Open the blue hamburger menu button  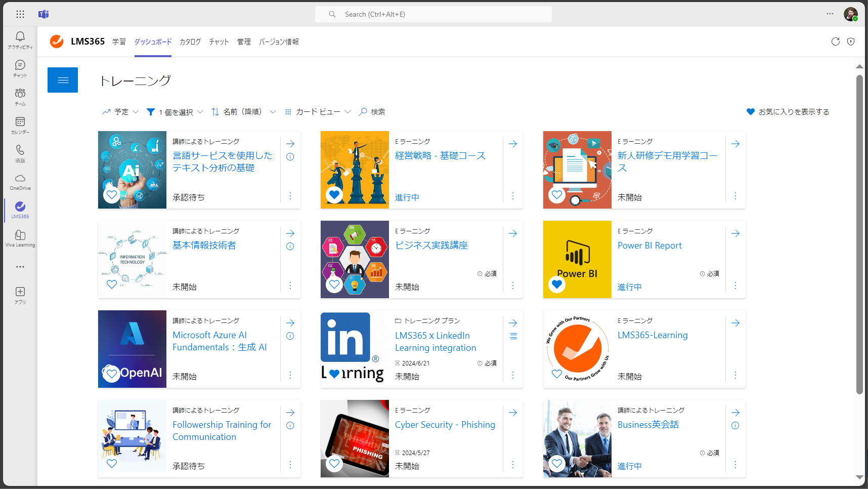[x=63, y=80]
